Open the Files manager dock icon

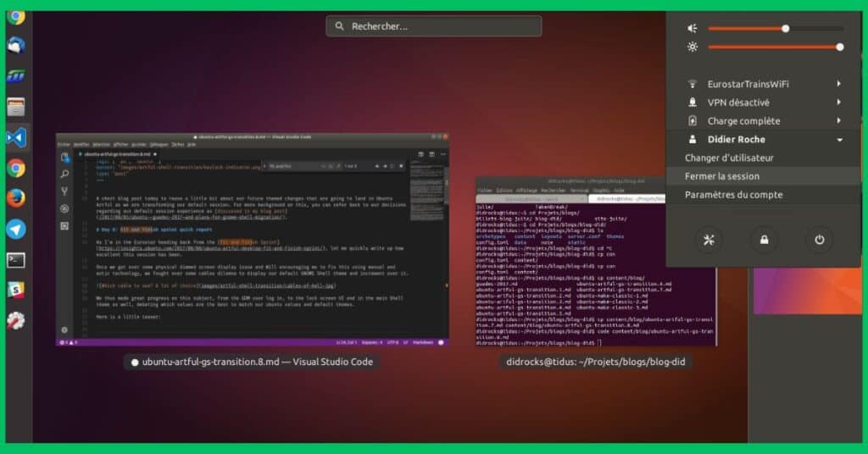click(x=16, y=107)
